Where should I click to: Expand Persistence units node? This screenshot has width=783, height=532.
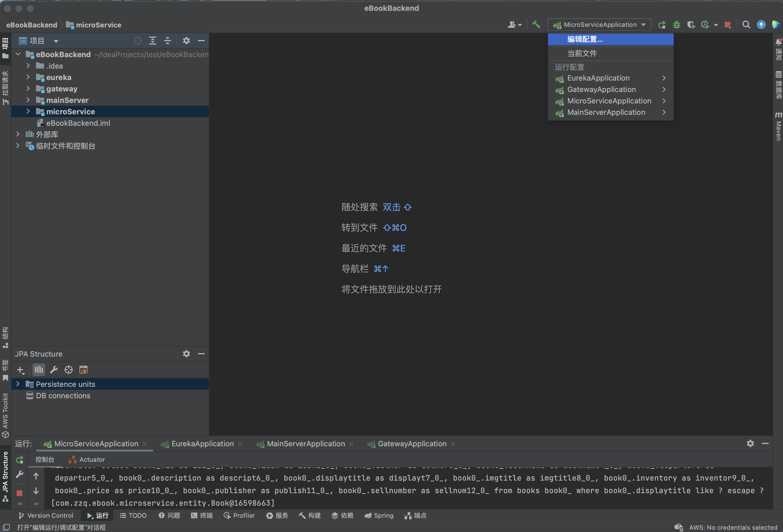click(18, 384)
